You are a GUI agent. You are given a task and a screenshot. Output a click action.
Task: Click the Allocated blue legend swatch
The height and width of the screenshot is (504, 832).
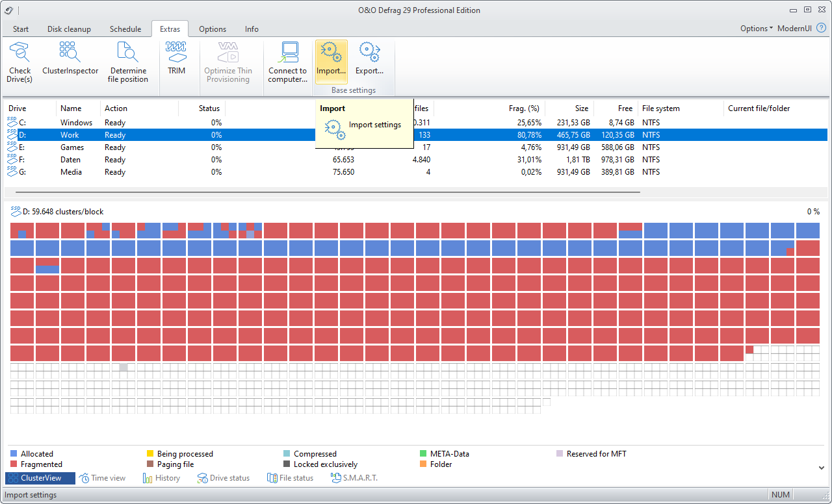[x=14, y=454]
